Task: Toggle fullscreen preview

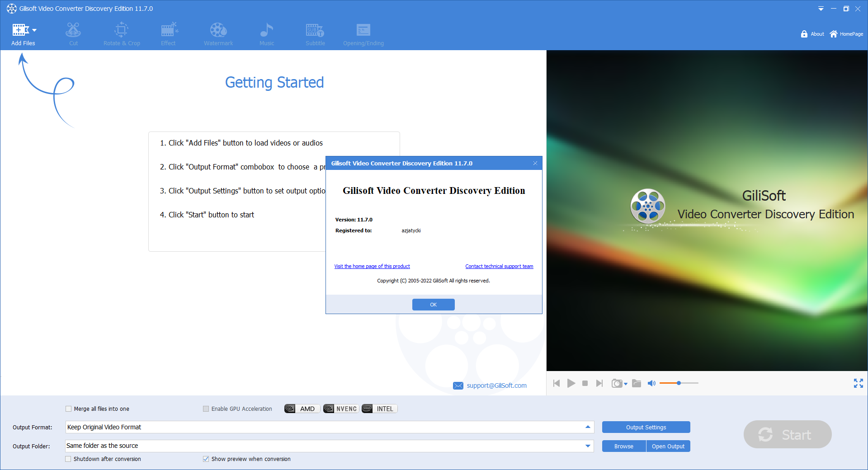Action: coord(859,383)
